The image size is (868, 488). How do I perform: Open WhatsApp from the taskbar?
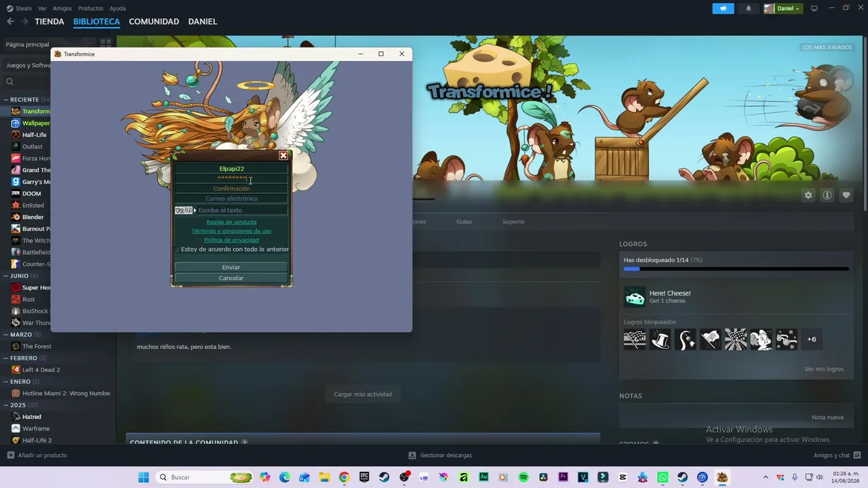click(x=663, y=477)
